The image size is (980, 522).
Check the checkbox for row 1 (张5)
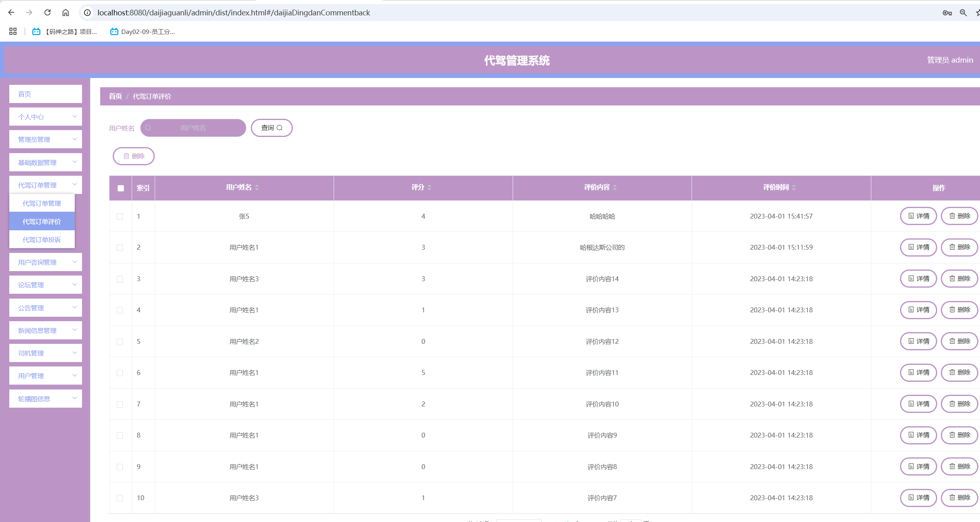click(x=120, y=217)
